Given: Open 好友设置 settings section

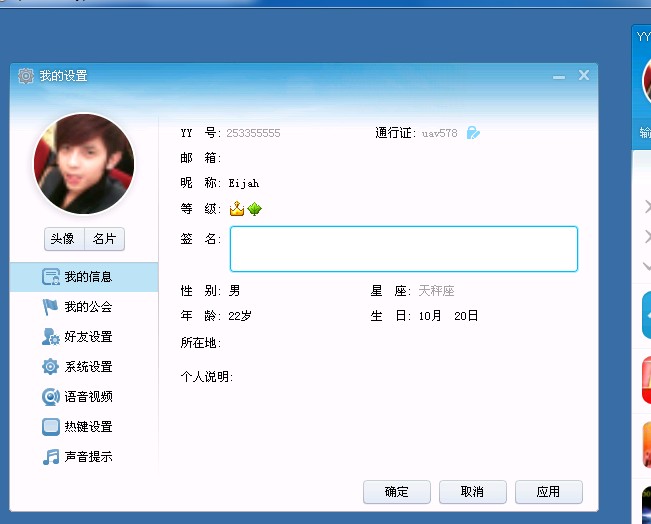Looking at the screenshot, I should [84, 337].
